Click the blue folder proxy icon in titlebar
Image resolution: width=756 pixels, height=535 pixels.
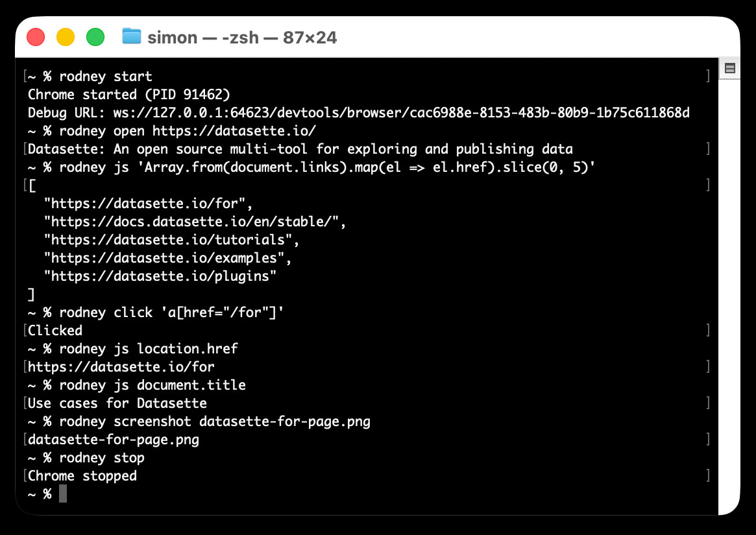click(132, 37)
